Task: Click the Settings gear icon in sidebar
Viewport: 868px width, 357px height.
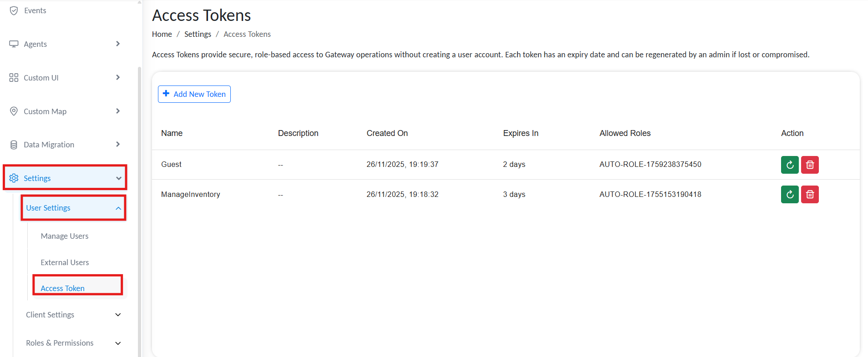Action: pos(14,178)
